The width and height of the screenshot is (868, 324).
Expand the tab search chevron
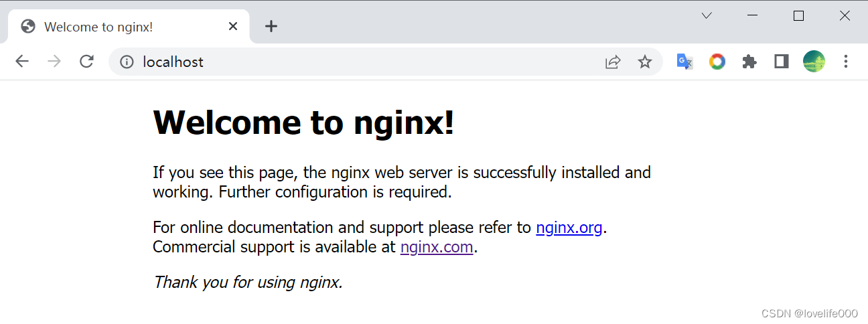(707, 16)
